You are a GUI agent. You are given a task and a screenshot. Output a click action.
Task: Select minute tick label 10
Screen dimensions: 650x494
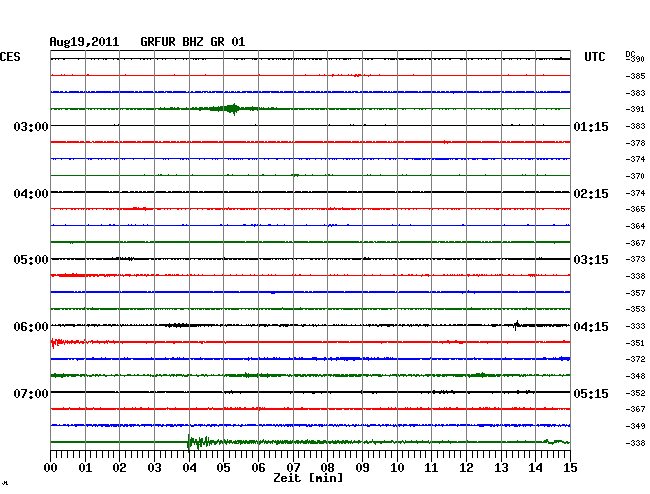coord(397,468)
